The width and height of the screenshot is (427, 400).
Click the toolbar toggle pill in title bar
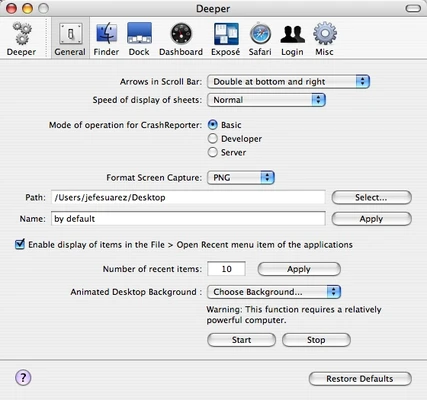click(413, 8)
